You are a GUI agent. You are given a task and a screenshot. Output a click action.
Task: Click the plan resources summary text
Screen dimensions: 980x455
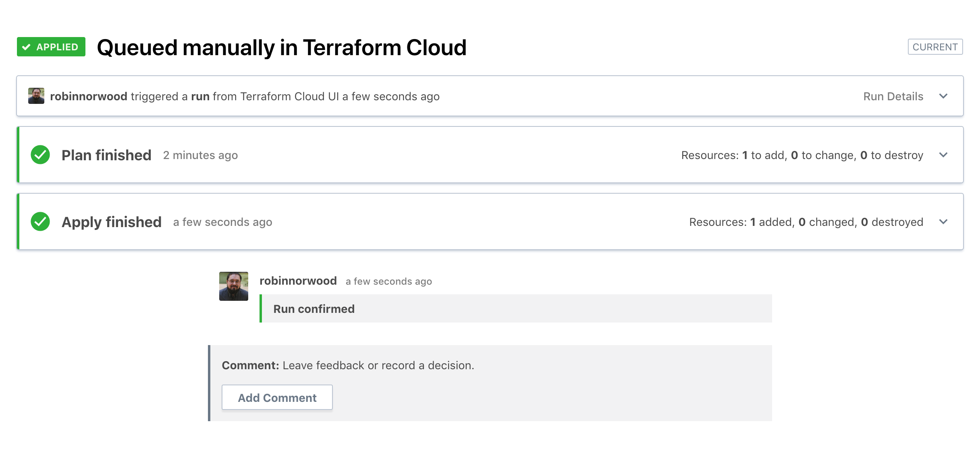802,155
